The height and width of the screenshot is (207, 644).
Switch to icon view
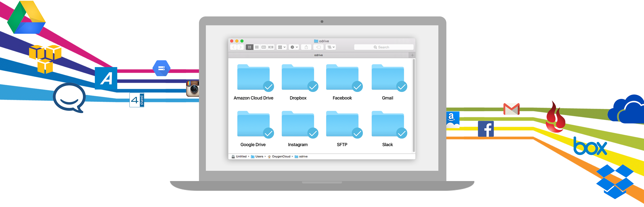(x=249, y=47)
